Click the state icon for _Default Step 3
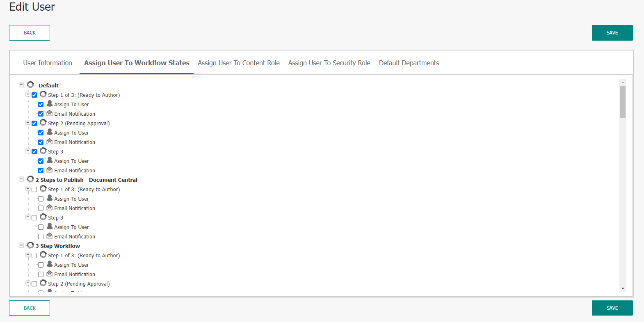644x325 pixels. click(x=43, y=151)
